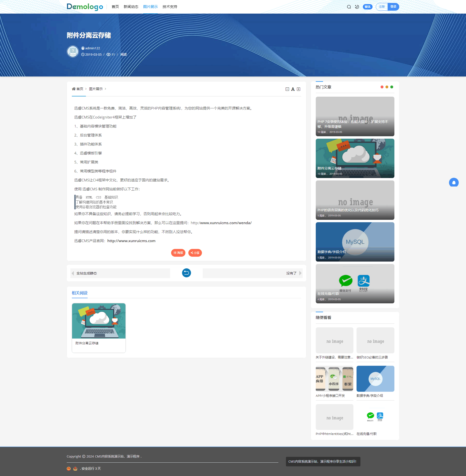Click the 注册 register button
The height and width of the screenshot is (476, 466).
[x=382, y=7]
